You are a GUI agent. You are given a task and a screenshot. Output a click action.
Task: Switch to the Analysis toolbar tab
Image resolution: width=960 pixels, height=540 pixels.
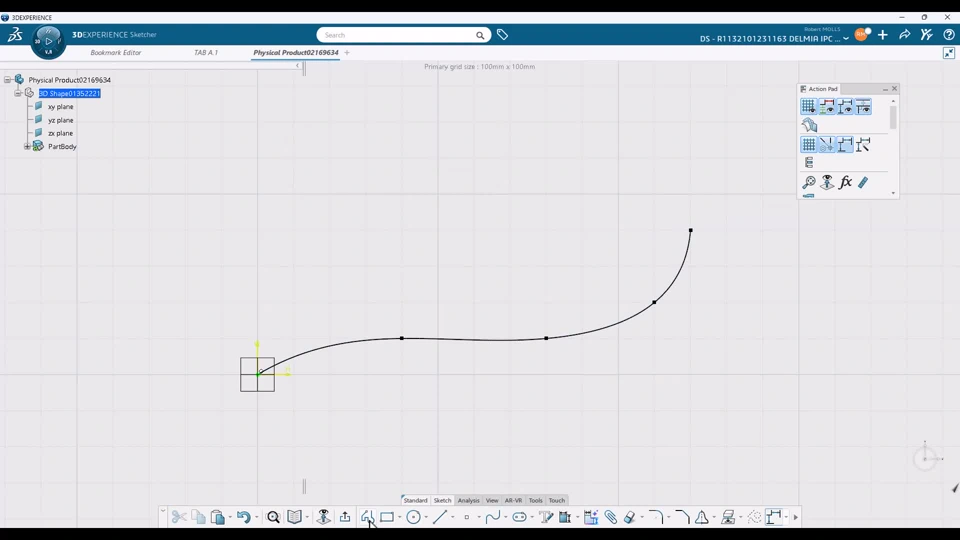pos(468,500)
